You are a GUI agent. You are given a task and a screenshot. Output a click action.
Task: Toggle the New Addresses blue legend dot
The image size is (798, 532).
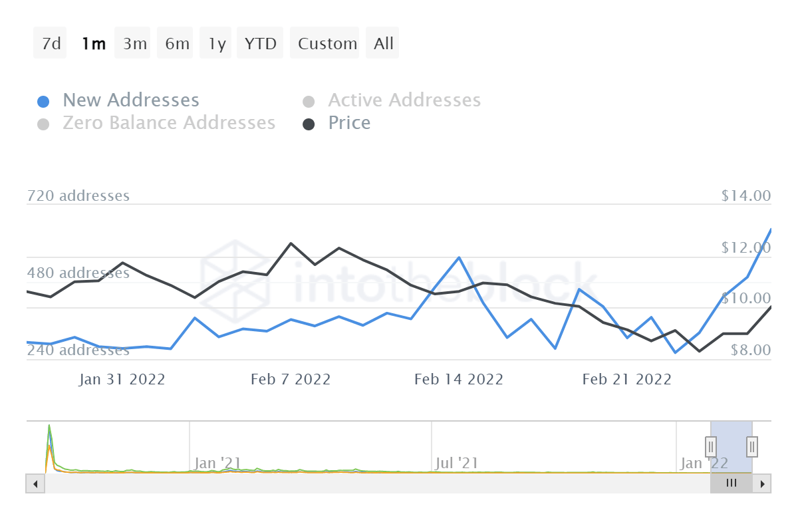point(43,102)
